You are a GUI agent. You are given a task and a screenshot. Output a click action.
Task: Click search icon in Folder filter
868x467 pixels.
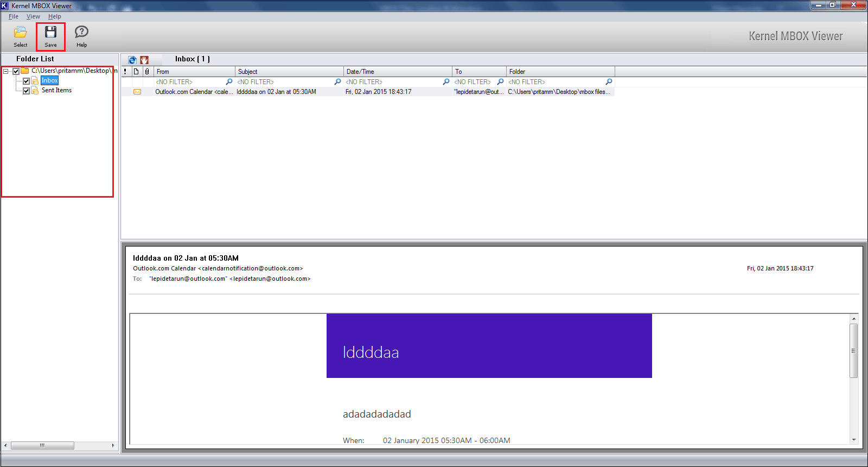609,81
